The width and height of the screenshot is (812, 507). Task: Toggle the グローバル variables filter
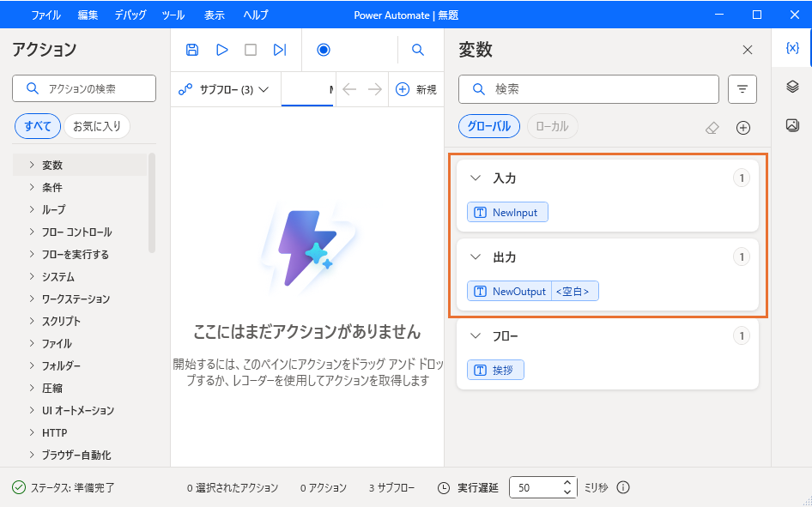click(488, 127)
